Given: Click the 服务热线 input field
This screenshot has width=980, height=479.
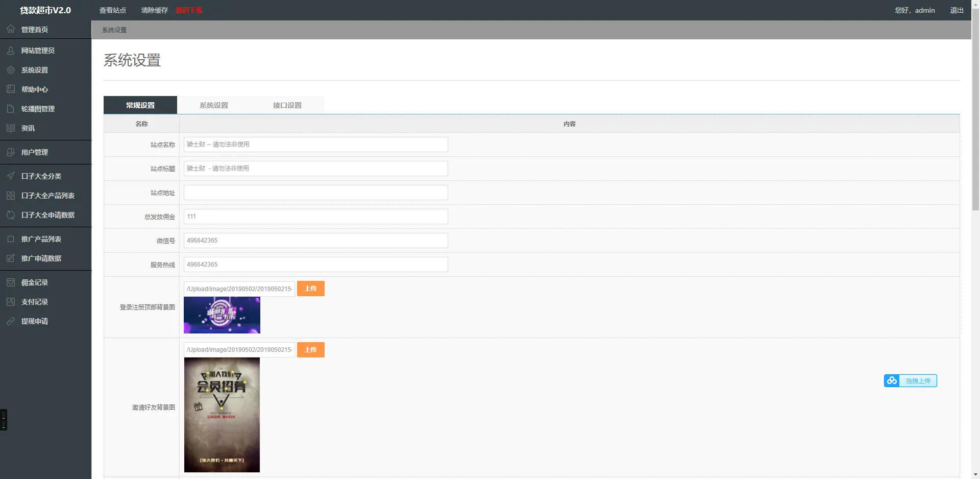Looking at the screenshot, I should 316,265.
